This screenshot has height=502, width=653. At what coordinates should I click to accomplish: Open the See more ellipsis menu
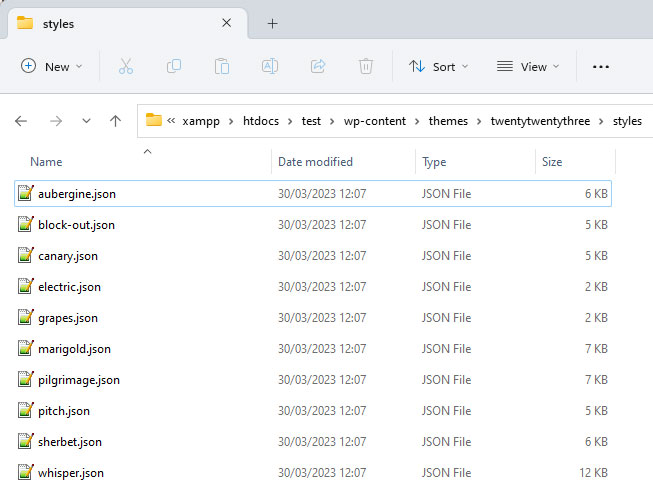coord(601,66)
